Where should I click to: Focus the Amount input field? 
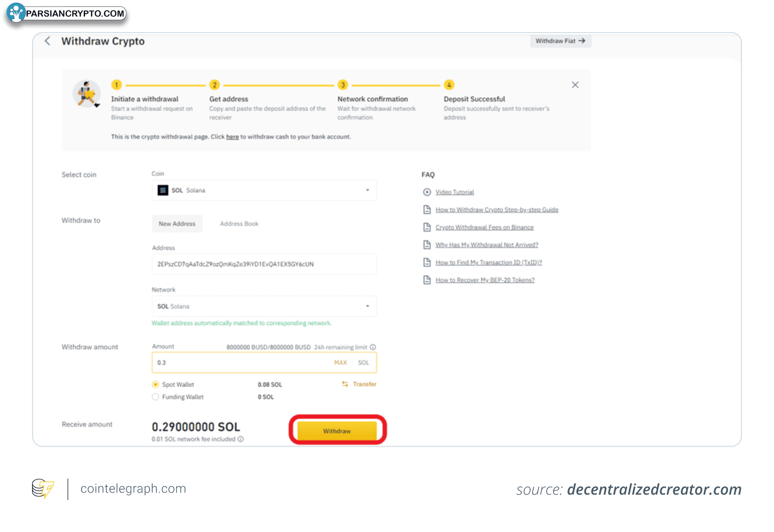pyautogui.click(x=264, y=363)
